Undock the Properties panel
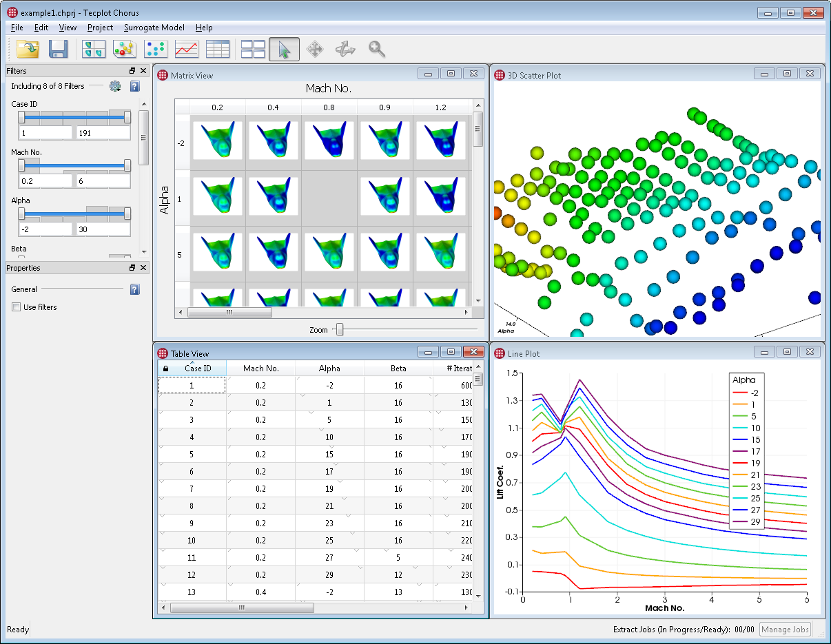This screenshot has height=644, width=831. (x=132, y=268)
